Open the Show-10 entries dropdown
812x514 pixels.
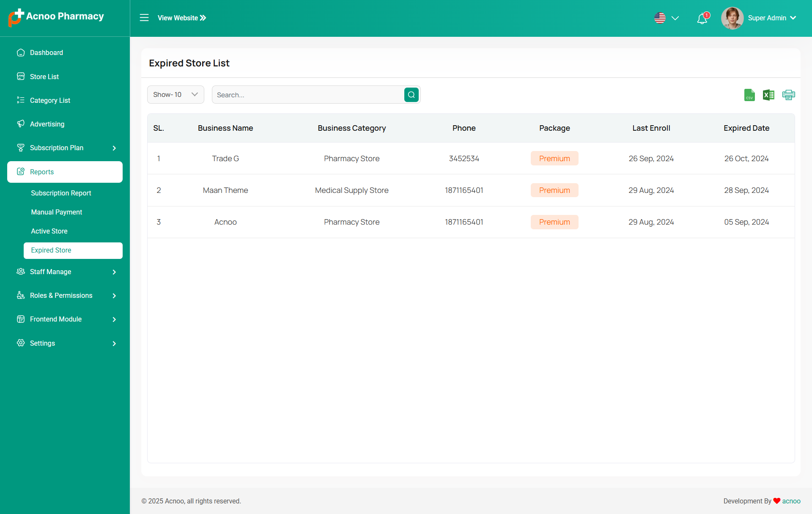tap(176, 95)
